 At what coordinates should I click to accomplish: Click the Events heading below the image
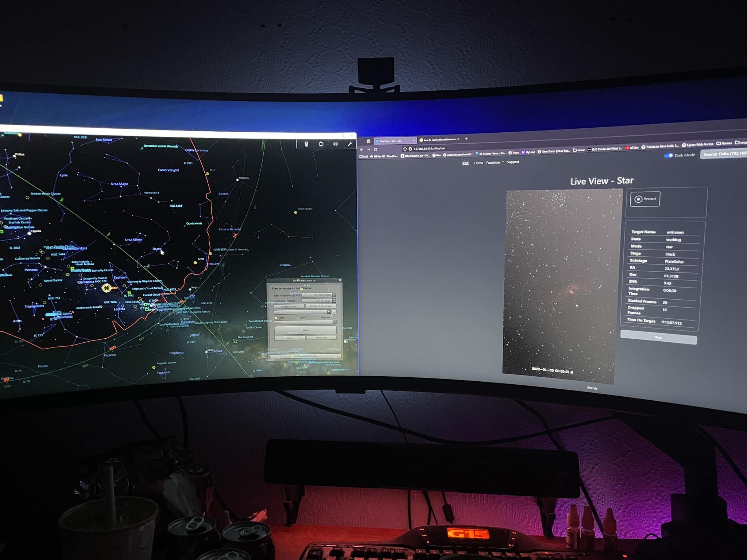[592, 388]
